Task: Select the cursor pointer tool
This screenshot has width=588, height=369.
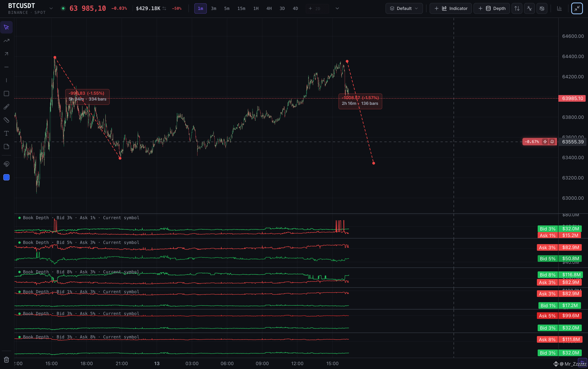Action: [x=6, y=27]
